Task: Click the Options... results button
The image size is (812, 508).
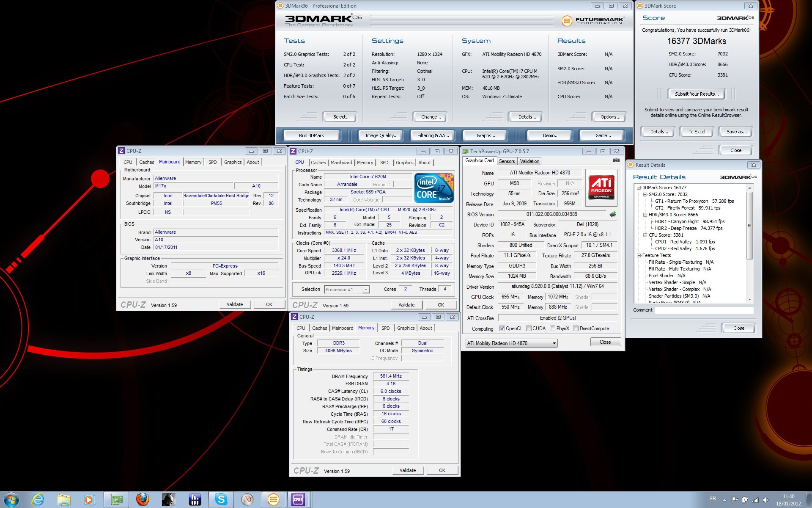Action: (x=610, y=117)
